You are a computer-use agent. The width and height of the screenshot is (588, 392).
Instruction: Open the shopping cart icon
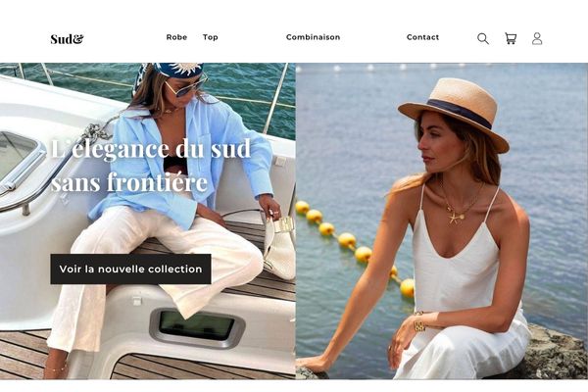[511, 38]
